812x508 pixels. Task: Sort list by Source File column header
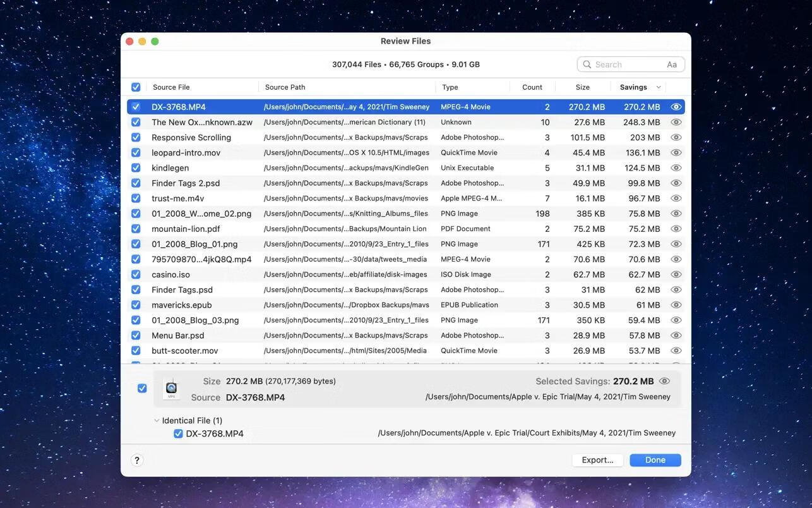171,87
